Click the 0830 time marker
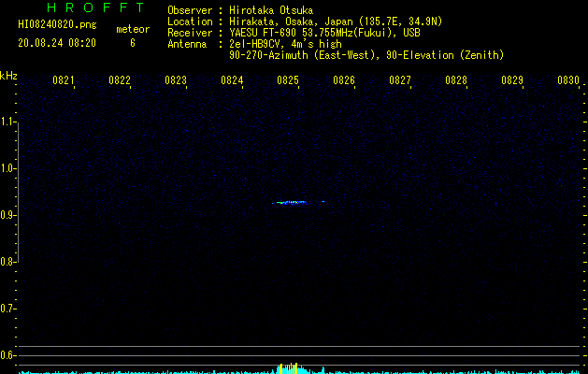 568,80
